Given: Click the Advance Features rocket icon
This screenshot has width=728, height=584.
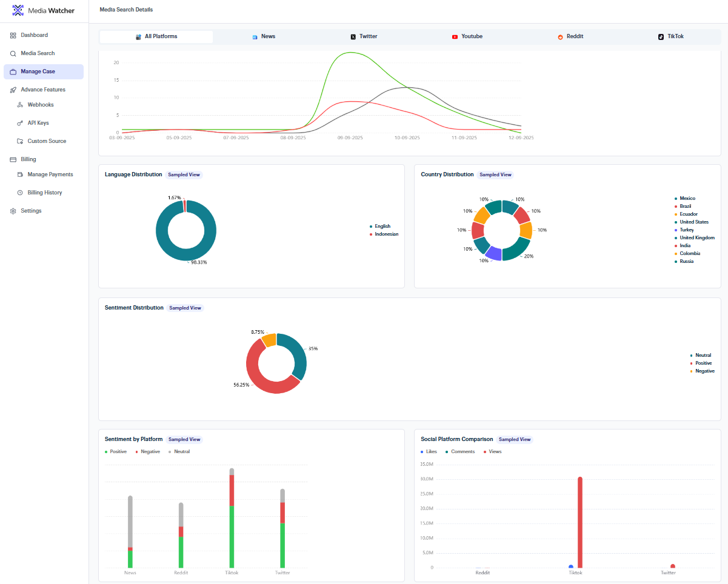Looking at the screenshot, I should click(13, 90).
